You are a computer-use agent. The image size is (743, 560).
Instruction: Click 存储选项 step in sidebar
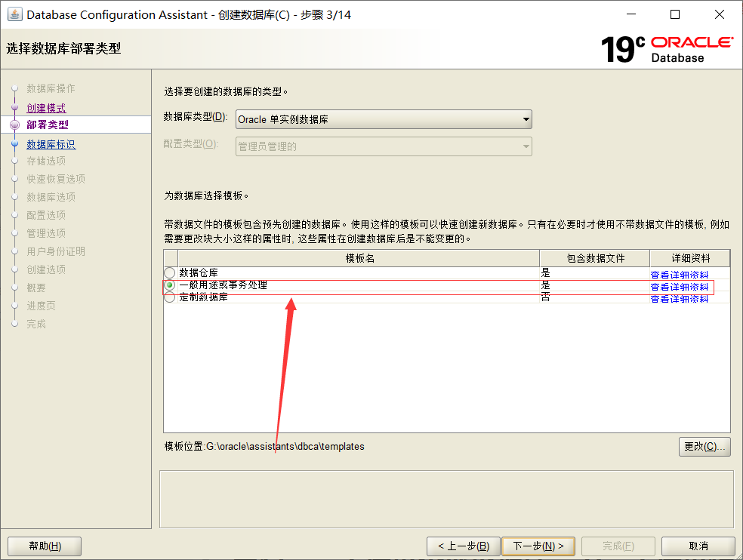pos(46,161)
